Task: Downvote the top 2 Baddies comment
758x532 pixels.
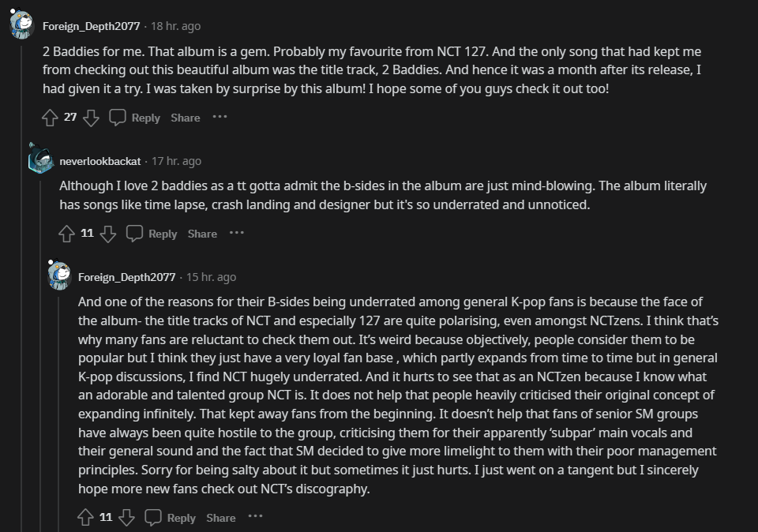Action: coord(92,118)
